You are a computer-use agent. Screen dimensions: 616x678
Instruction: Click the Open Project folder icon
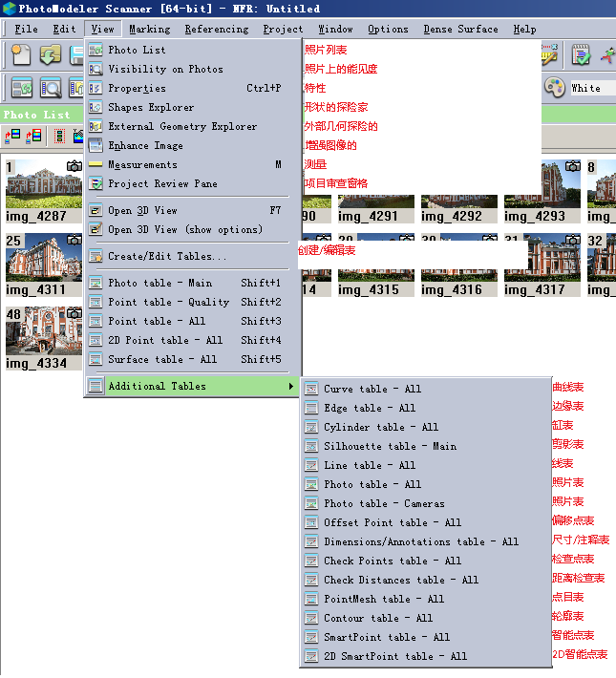point(51,55)
